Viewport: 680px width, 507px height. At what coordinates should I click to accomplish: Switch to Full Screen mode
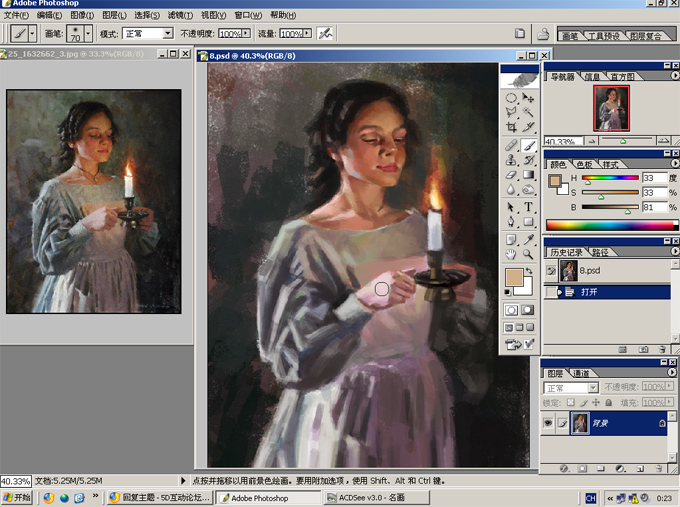click(x=530, y=327)
